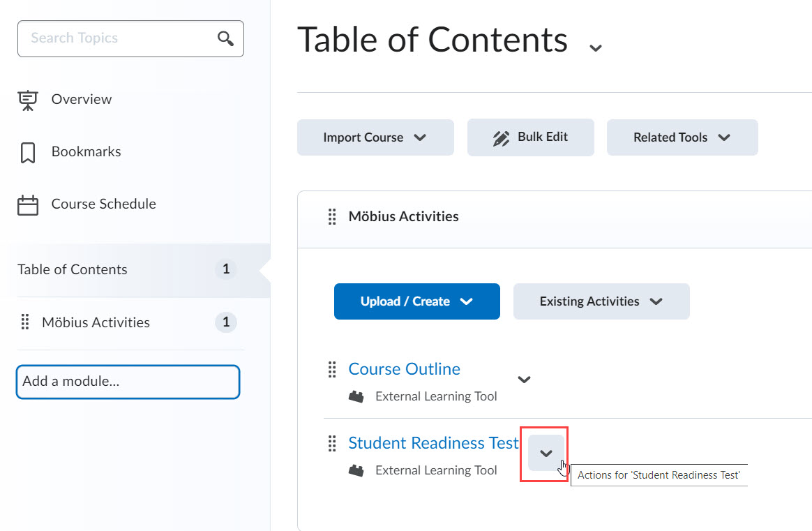Expand the Import Course dropdown
The width and height of the screenshot is (812, 531).
(375, 137)
